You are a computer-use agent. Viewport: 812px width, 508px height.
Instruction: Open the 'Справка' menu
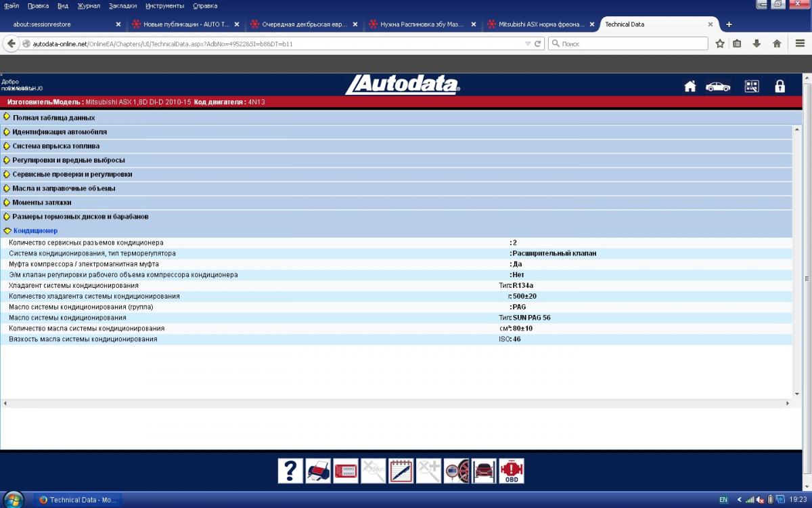[205, 5]
